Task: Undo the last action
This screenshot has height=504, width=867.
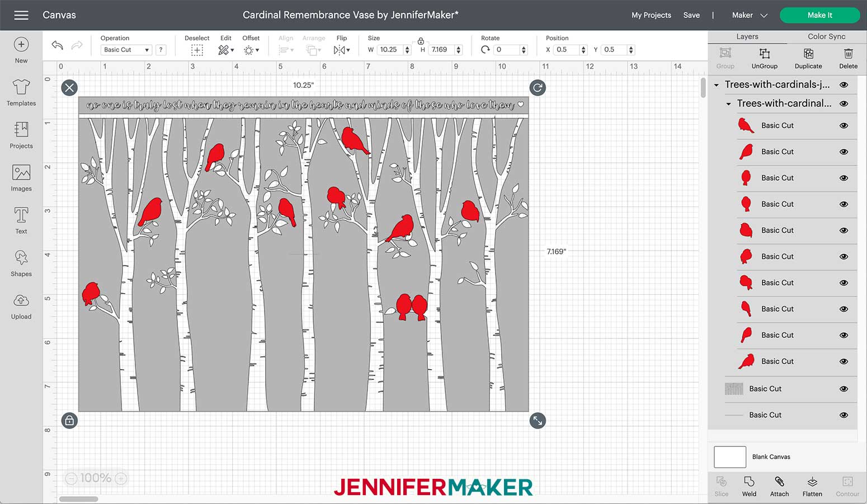Action: (x=57, y=45)
